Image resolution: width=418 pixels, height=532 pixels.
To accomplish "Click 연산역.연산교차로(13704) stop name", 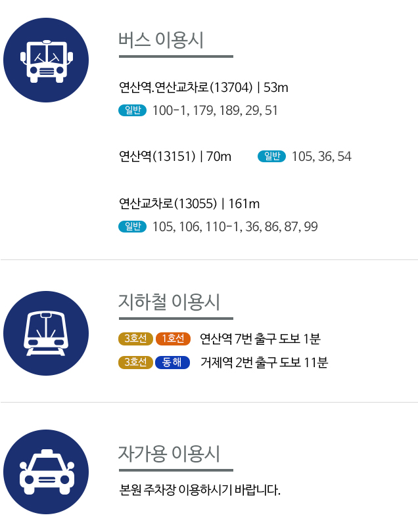I will click(186, 87).
